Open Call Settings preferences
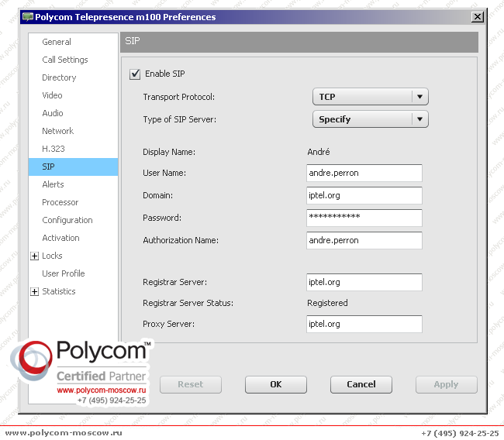Screen dimensions: 504x440 [65, 60]
